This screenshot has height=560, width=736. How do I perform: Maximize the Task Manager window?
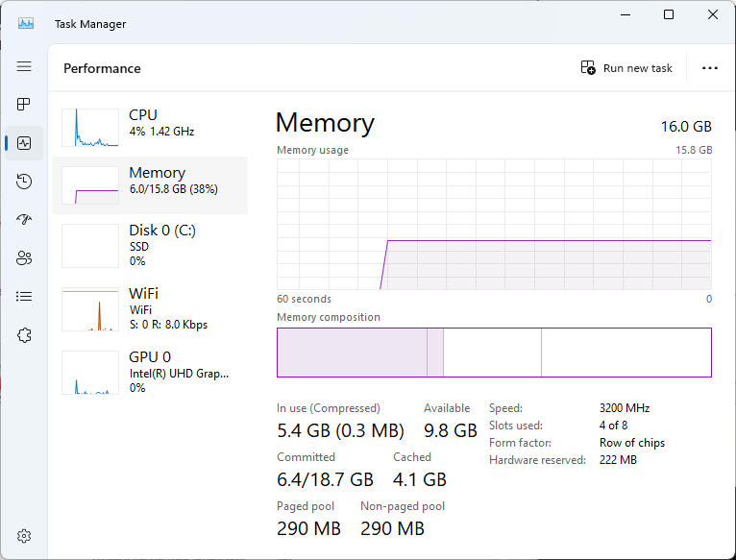[x=669, y=14]
